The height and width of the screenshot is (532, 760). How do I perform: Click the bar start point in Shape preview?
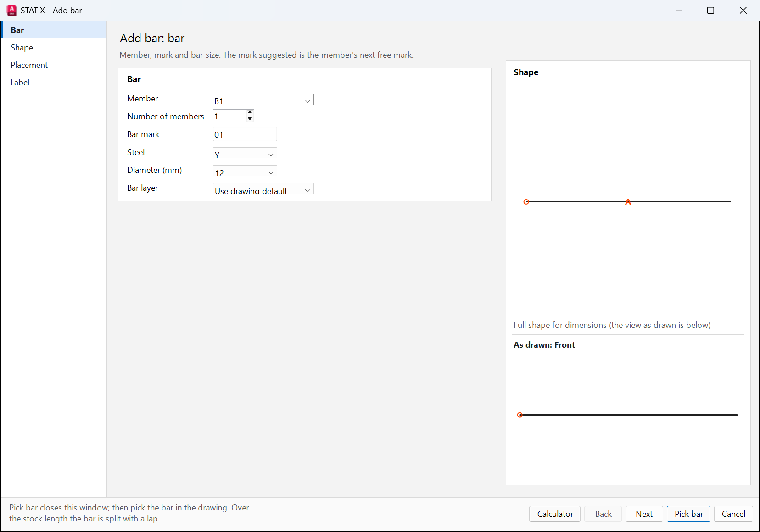(526, 202)
